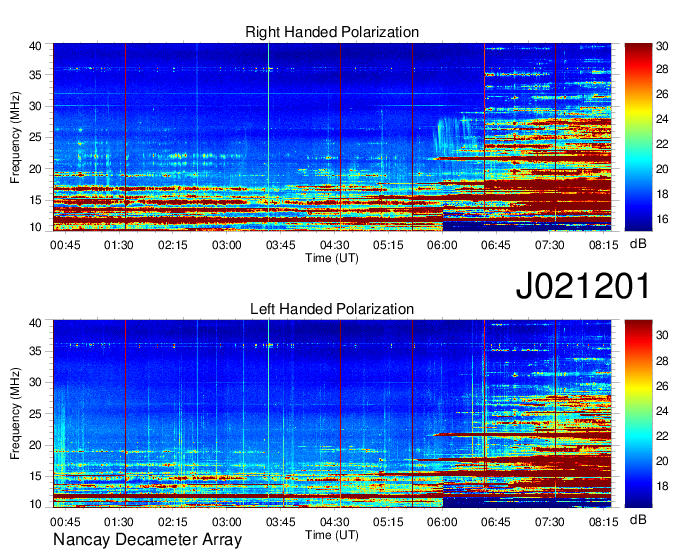Image resolution: width=680 pixels, height=552 pixels.
Task: Click the 03:00 tick label under the bottom plot
Action: pos(226,522)
